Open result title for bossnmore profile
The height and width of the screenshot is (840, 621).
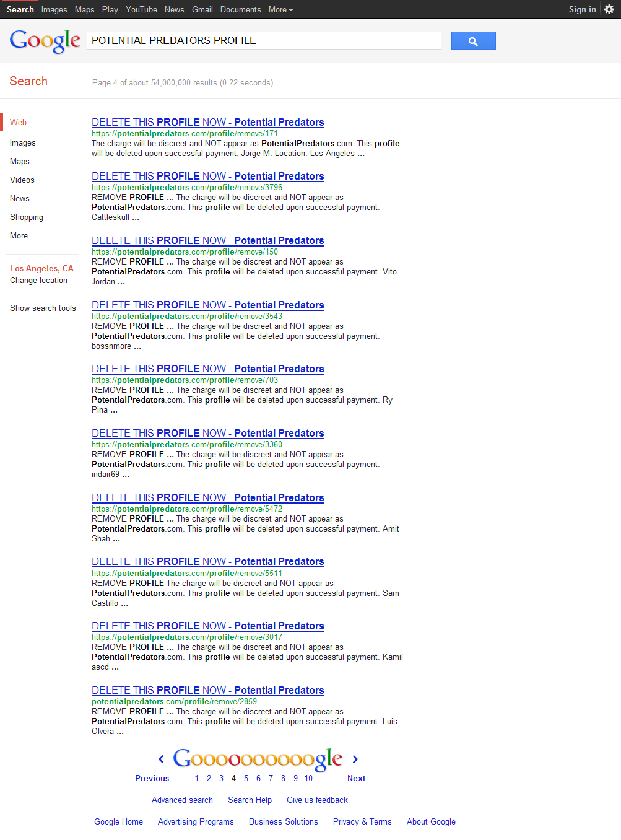(x=208, y=305)
